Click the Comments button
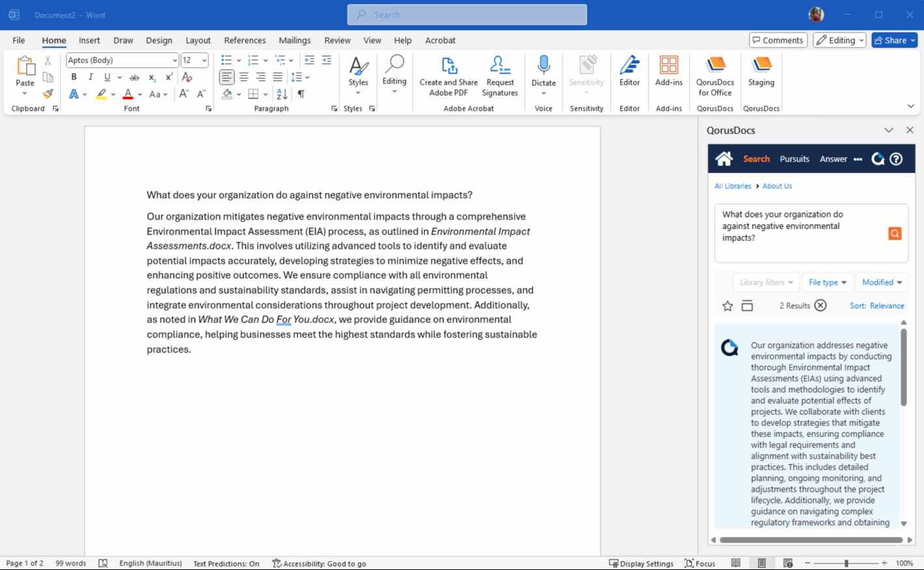Image resolution: width=924 pixels, height=570 pixels. (x=777, y=40)
